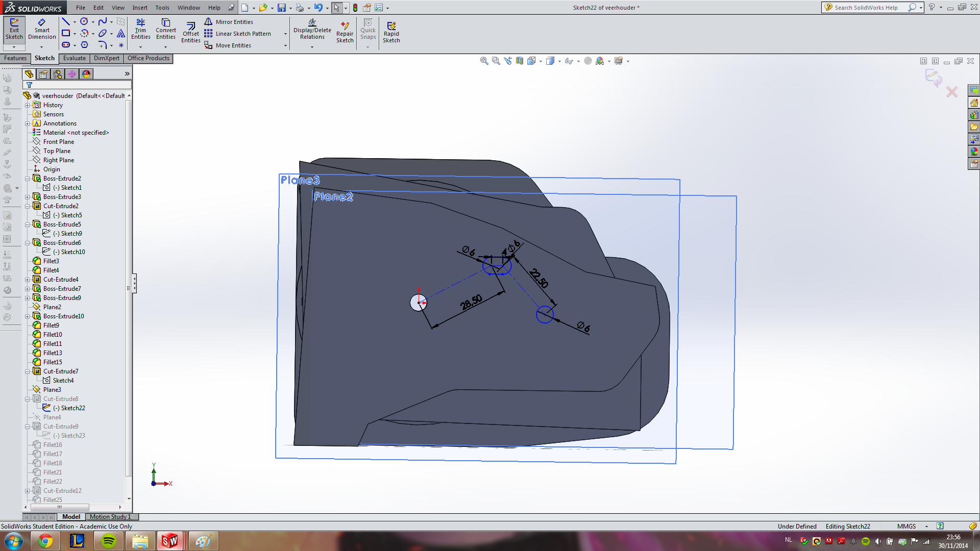
Task: Click the Rapid Sketch tool
Action: tap(391, 33)
